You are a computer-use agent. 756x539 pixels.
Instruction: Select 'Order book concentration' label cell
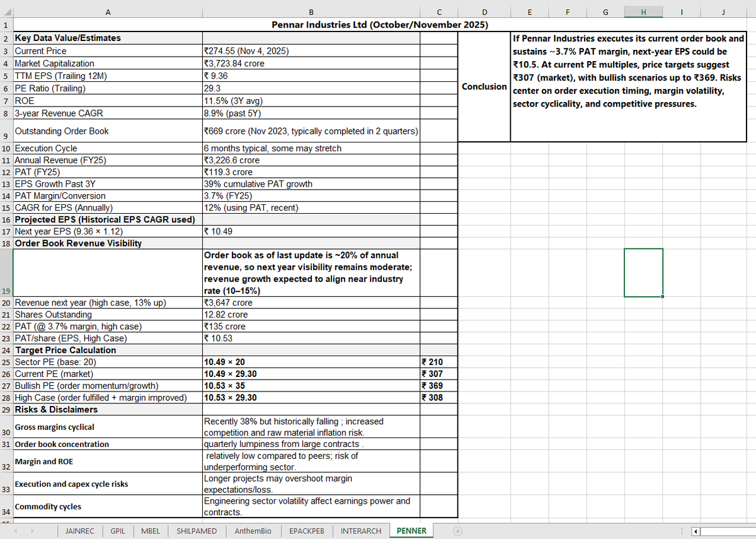click(108, 444)
